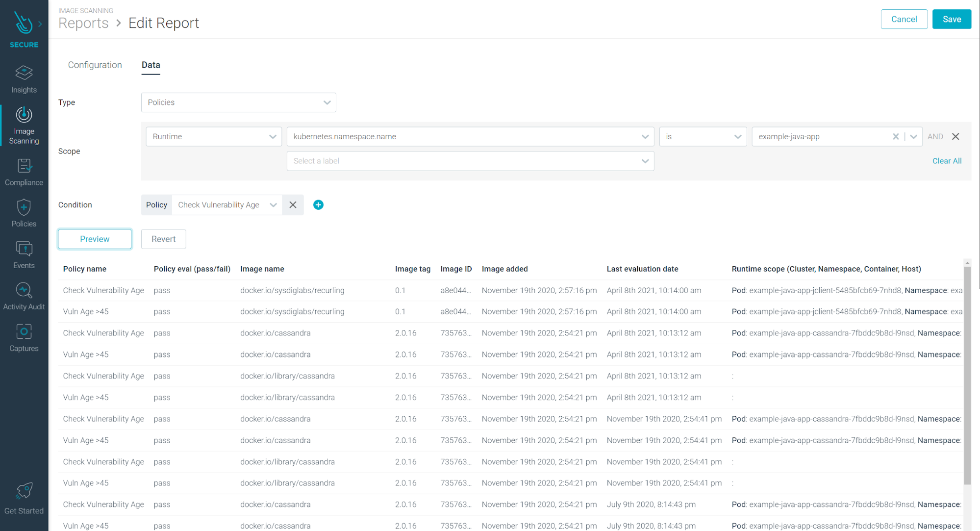Open Insights from the sidebar
Viewport: 980px width, 531px height.
coord(24,79)
